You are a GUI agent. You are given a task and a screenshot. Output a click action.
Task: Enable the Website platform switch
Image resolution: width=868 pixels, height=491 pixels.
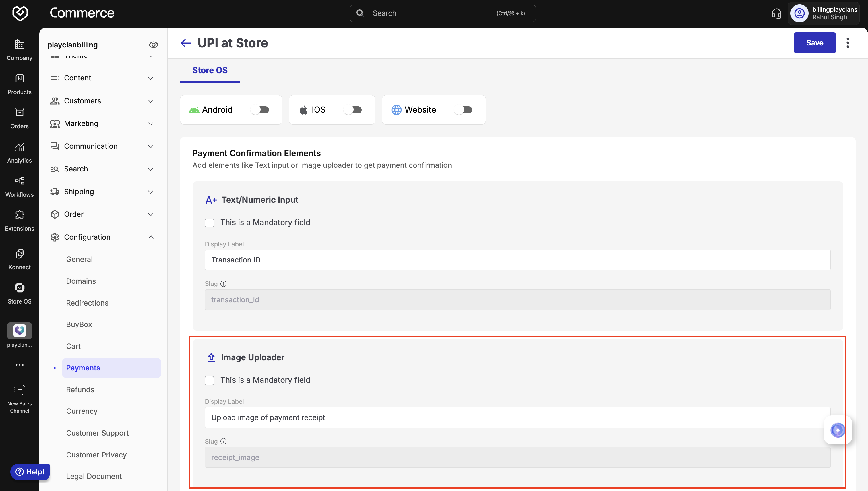(x=463, y=110)
